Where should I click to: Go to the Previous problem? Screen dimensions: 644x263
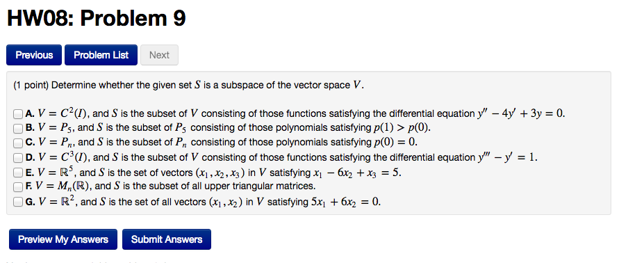(x=34, y=55)
